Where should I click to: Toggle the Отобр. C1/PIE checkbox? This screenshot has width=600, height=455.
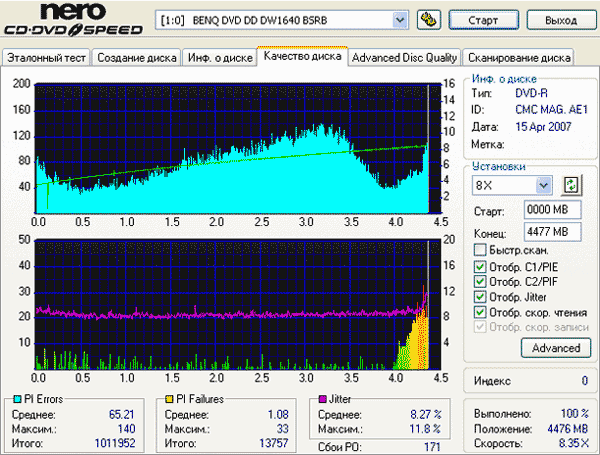480,267
